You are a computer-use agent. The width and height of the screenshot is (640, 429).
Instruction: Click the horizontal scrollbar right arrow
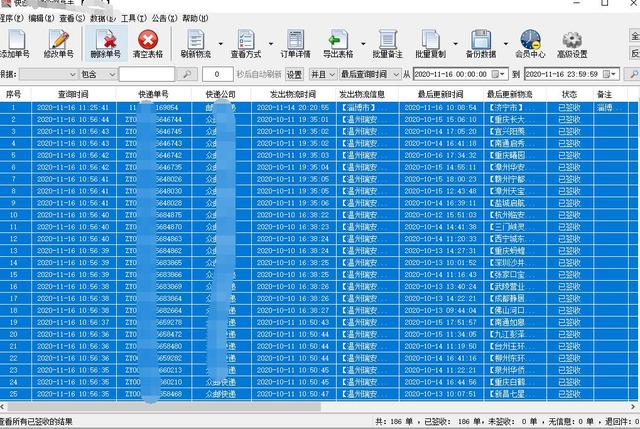[x=633, y=407]
